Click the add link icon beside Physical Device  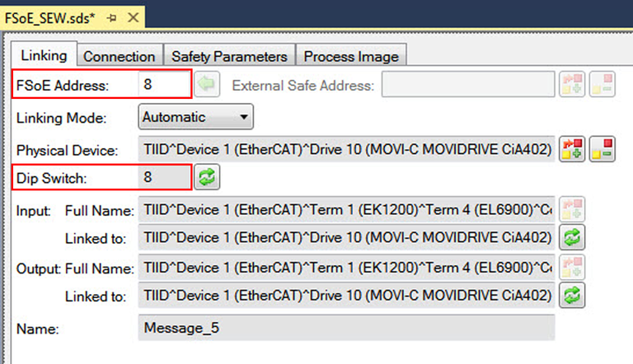(573, 149)
